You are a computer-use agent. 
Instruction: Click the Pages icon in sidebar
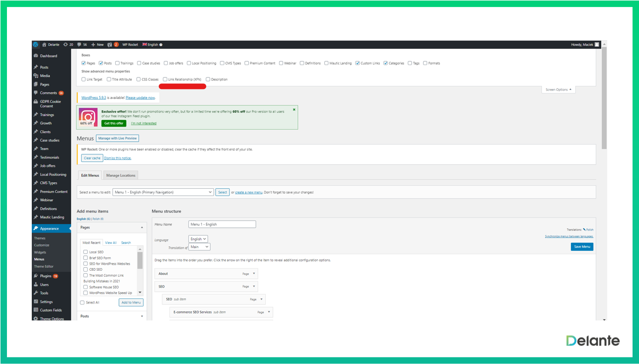(36, 84)
